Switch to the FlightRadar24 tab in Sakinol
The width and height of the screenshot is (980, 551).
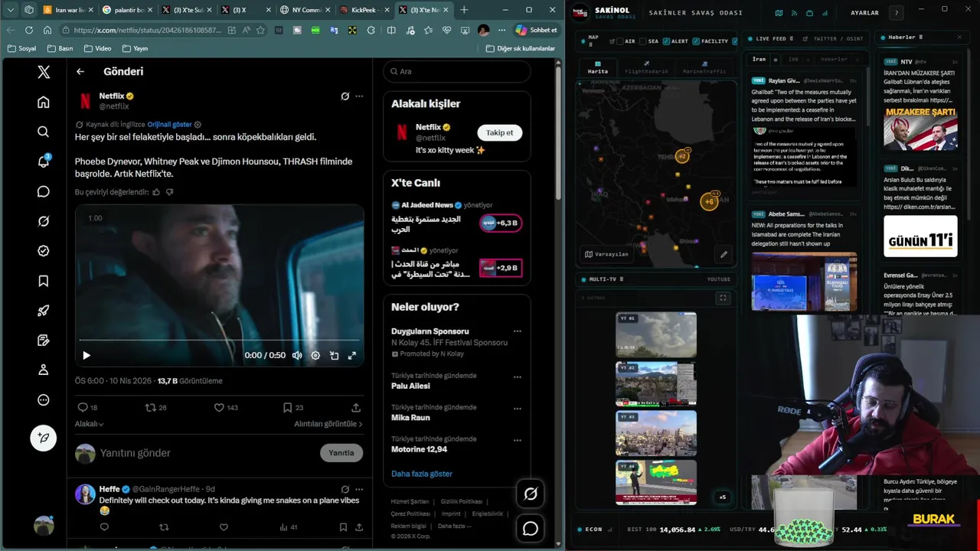[646, 67]
